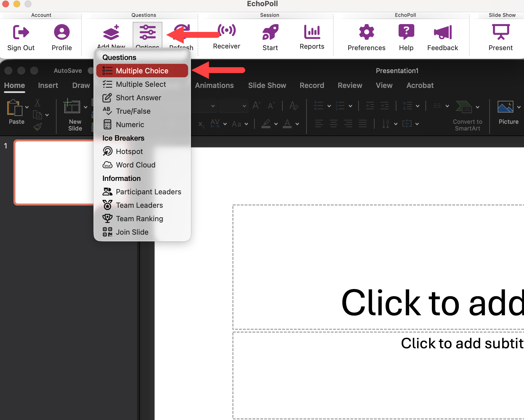Screen dimensions: 524x420
Task: Expand the Line Spacing dropdown arrow
Action: tap(418, 106)
